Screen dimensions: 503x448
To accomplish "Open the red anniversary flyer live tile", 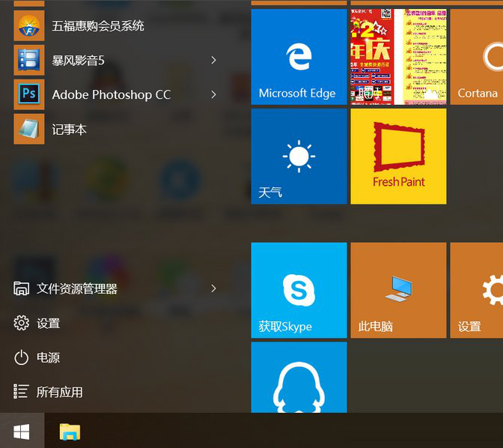I will coord(398,57).
